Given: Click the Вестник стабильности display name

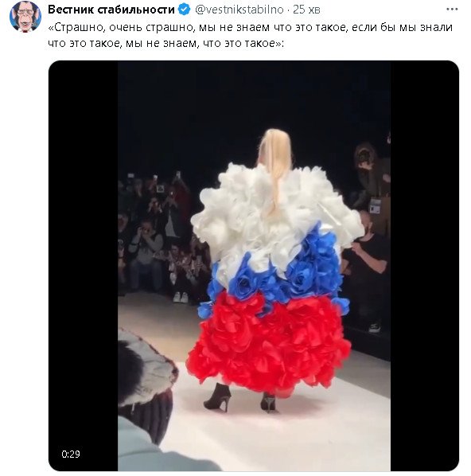Looking at the screenshot, I should coord(111,10).
